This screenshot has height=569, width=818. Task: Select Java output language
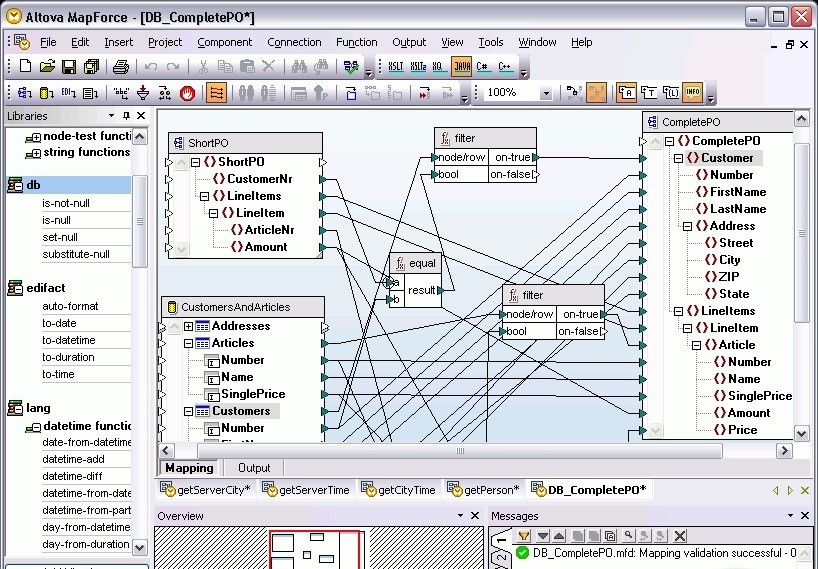(x=462, y=66)
